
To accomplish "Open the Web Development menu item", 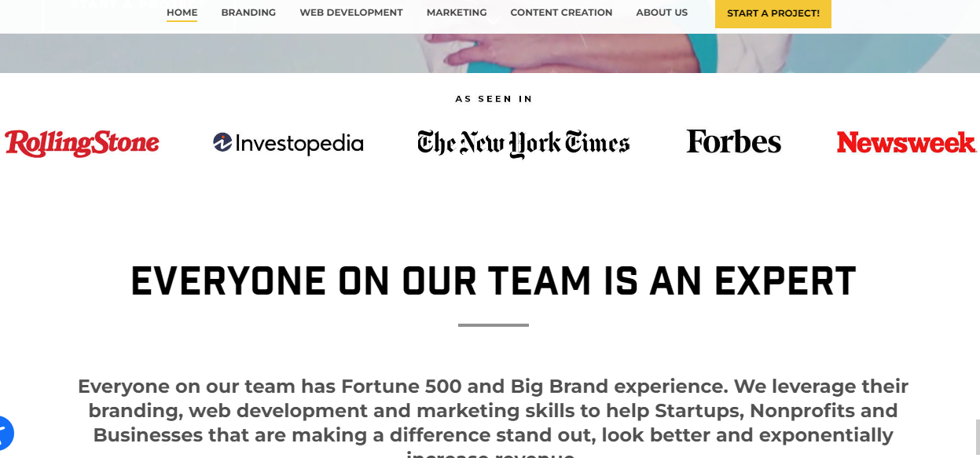I will (351, 13).
